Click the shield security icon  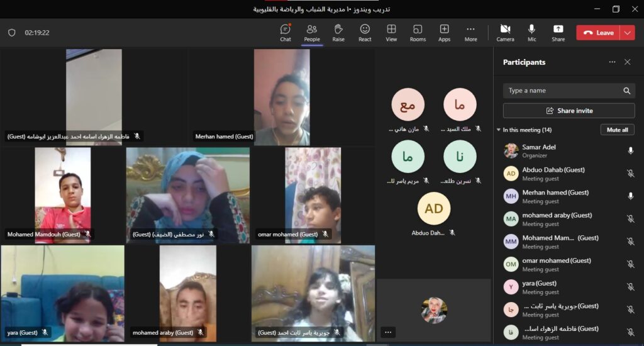11,33
